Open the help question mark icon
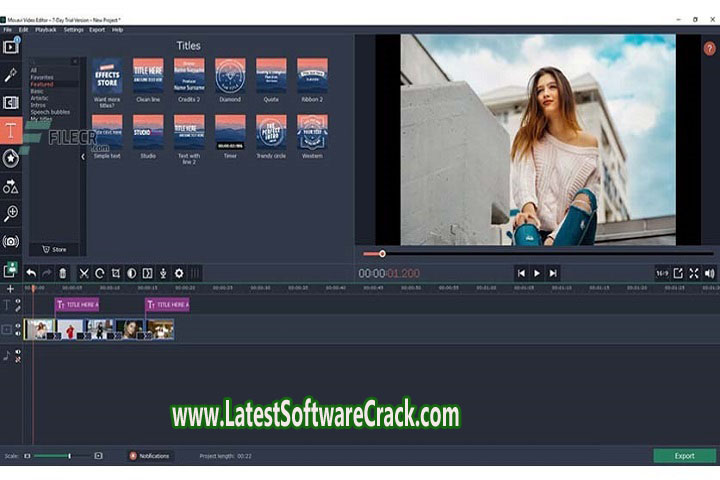Image resolution: width=720 pixels, height=480 pixels. click(709, 48)
